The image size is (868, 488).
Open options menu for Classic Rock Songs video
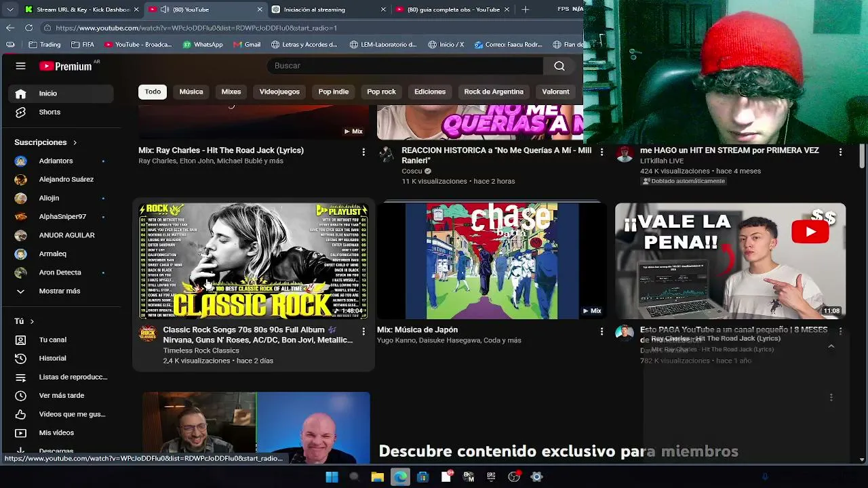(x=363, y=331)
